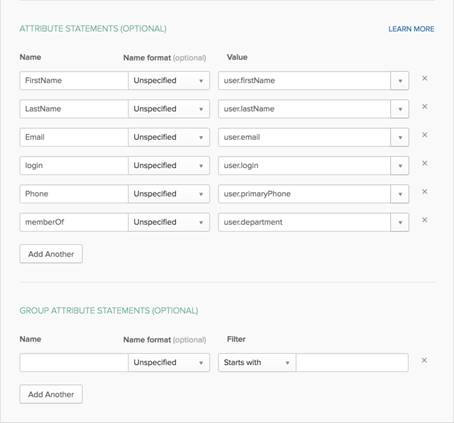This screenshot has width=454, height=423.
Task: Focus the empty group Name field
Action: tap(74, 363)
